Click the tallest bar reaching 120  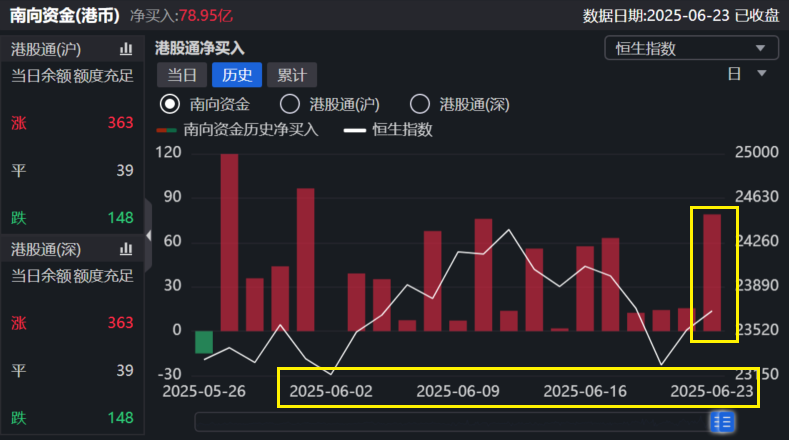pos(229,242)
